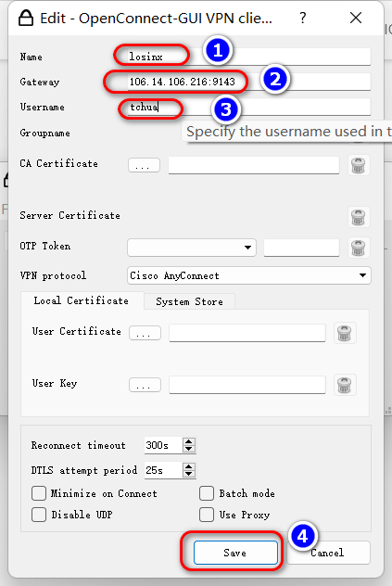This screenshot has width=392, height=586.
Task: Save the VPN profile
Action: click(x=235, y=553)
